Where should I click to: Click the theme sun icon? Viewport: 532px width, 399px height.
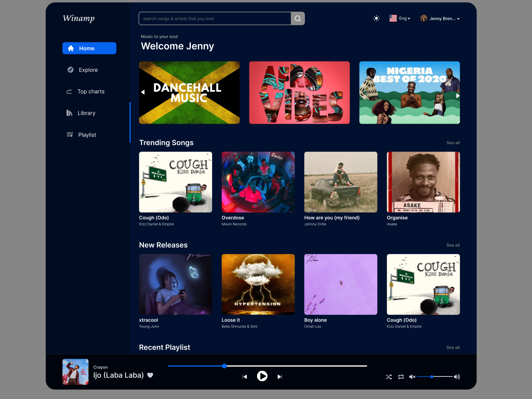[x=376, y=18]
